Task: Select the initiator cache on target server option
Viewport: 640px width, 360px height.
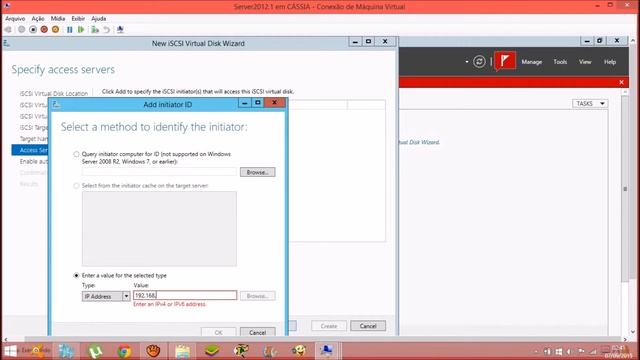Action: [x=76, y=186]
